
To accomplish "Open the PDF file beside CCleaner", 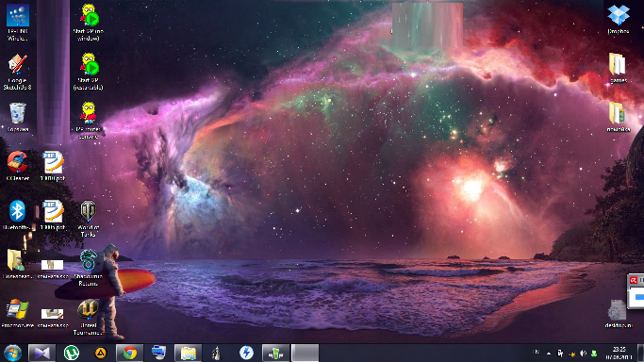I will pos(53,166).
